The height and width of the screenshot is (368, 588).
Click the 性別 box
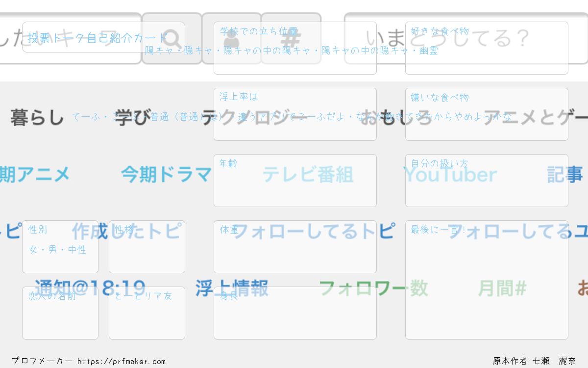[60, 247]
